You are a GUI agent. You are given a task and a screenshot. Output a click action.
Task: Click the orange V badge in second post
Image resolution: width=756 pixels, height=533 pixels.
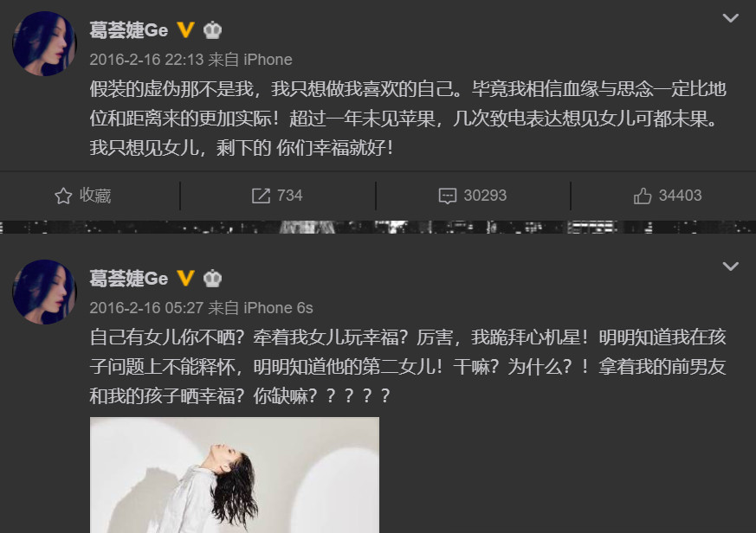click(185, 278)
